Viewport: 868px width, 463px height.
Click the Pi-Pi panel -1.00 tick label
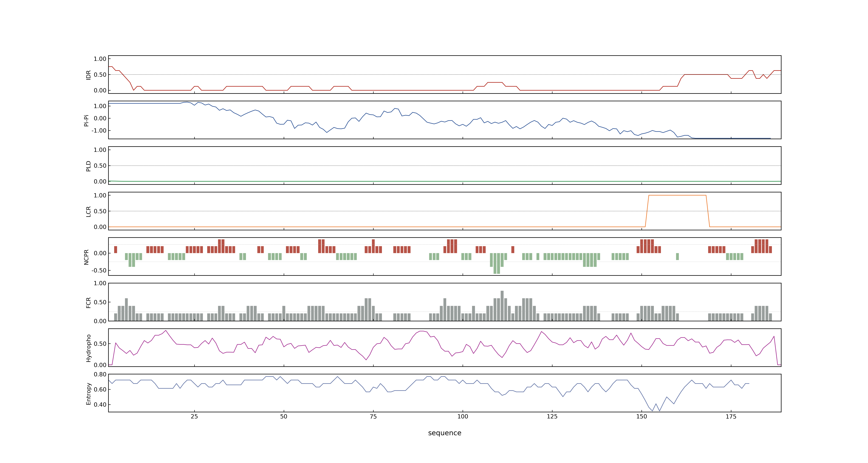tap(99, 130)
